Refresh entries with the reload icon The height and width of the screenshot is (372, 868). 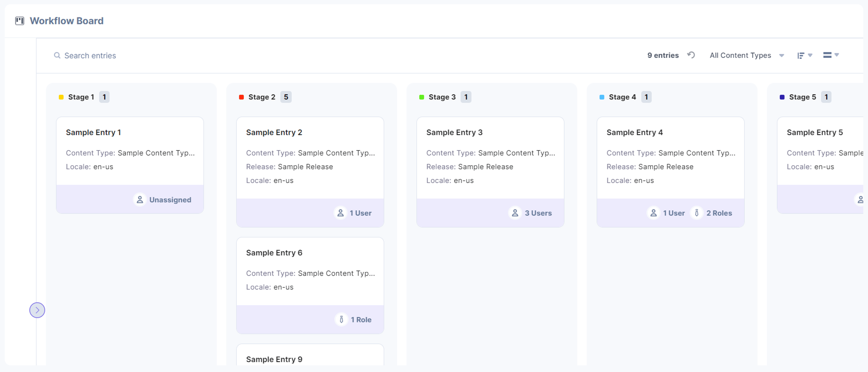pos(691,55)
